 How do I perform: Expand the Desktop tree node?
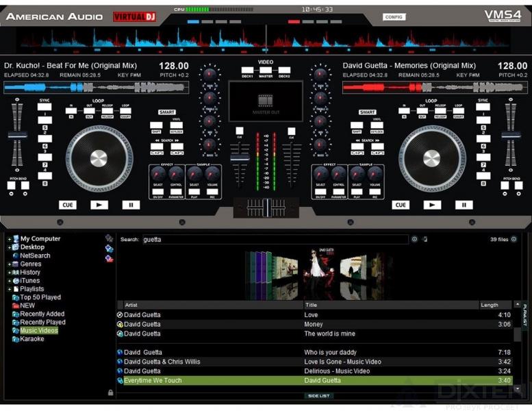[10, 247]
